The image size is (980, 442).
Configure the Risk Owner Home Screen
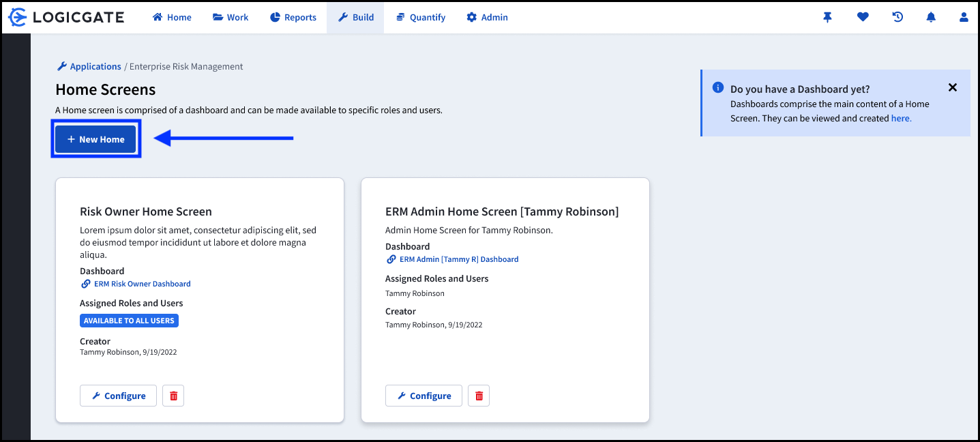click(118, 395)
